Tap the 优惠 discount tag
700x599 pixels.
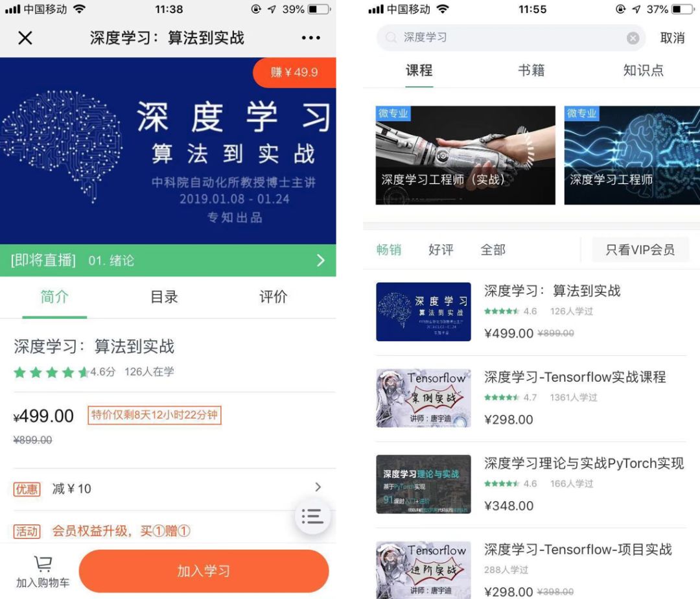[x=27, y=489]
